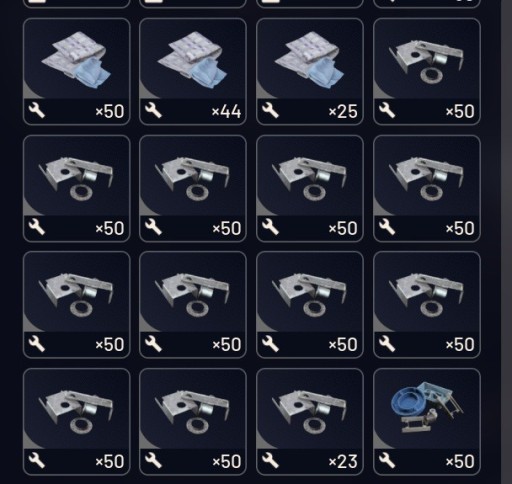Click the wrench icon on the ×44 fabric stack
Image resolution: width=512 pixels, height=484 pixels.
coord(153,110)
